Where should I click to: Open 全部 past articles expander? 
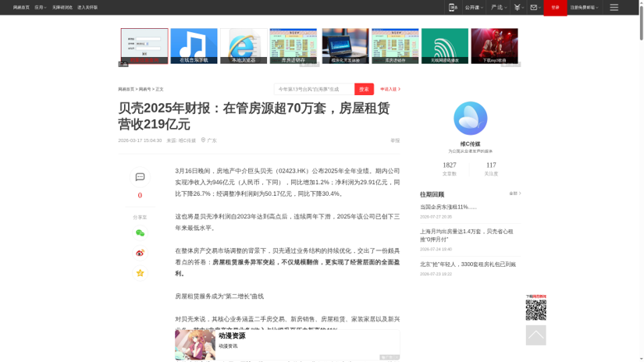pyautogui.click(x=515, y=193)
